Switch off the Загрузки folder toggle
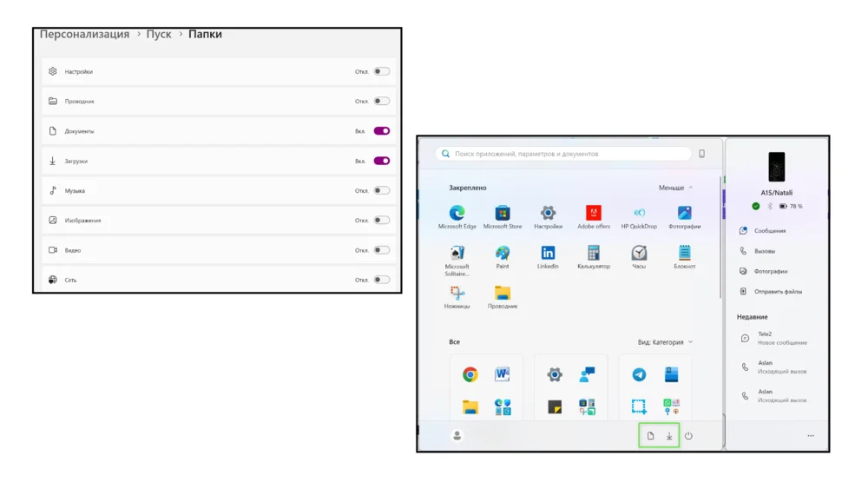Screen dimensions: 868x489 [381, 162]
